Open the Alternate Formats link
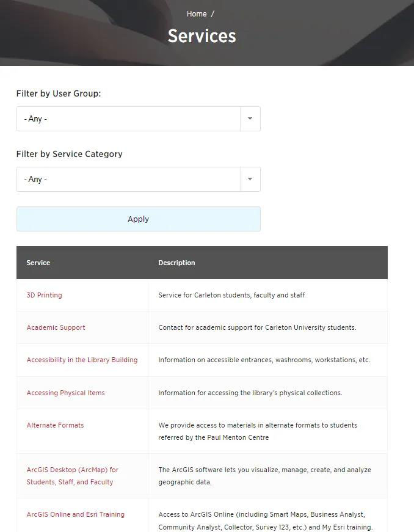414x532 pixels. click(56, 425)
